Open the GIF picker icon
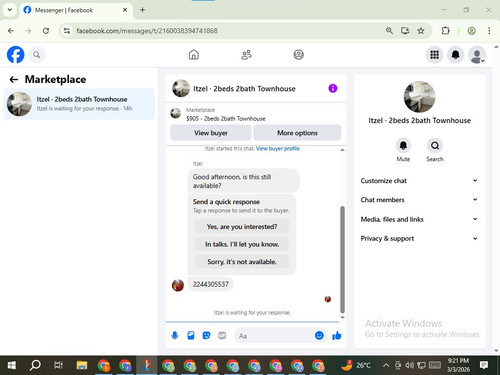Viewport: 500px width, 375px height. click(x=222, y=335)
